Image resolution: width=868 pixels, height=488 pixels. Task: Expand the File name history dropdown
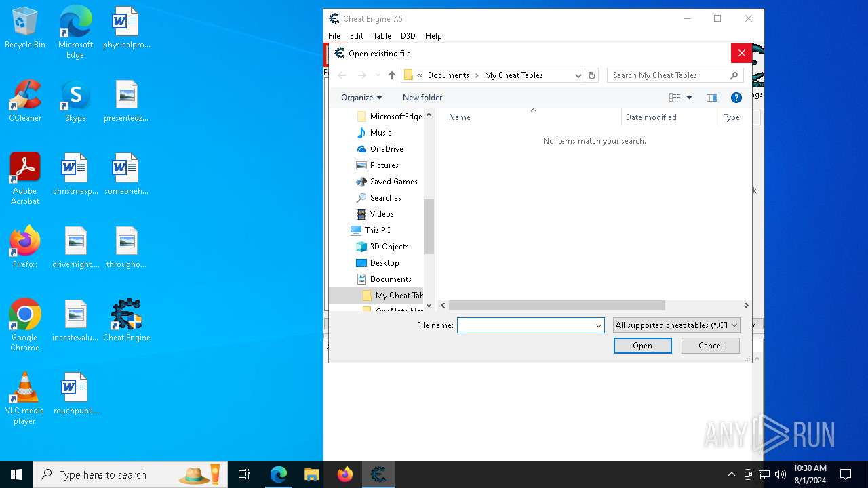click(x=598, y=325)
